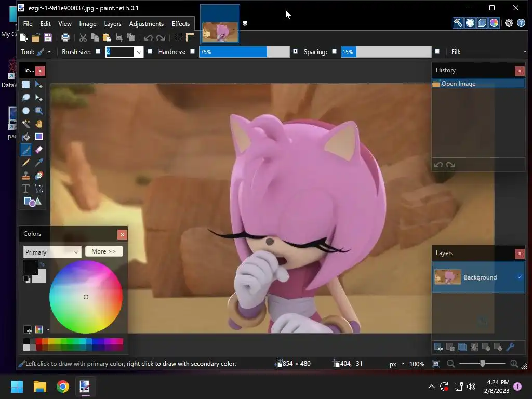Open the Edit menu
532x399 pixels.
[46, 24]
